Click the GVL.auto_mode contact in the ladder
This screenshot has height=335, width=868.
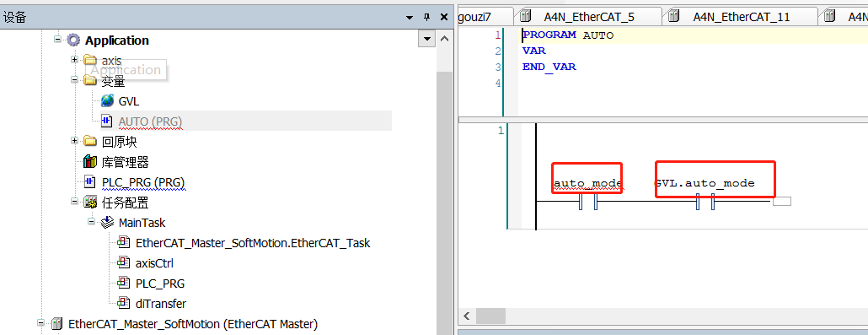point(705,202)
